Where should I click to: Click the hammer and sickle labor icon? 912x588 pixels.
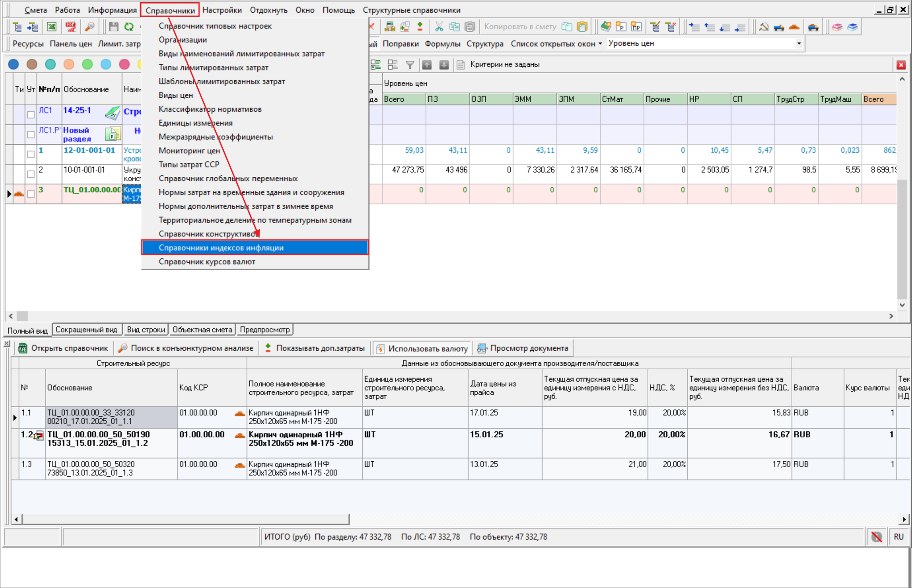point(764,27)
